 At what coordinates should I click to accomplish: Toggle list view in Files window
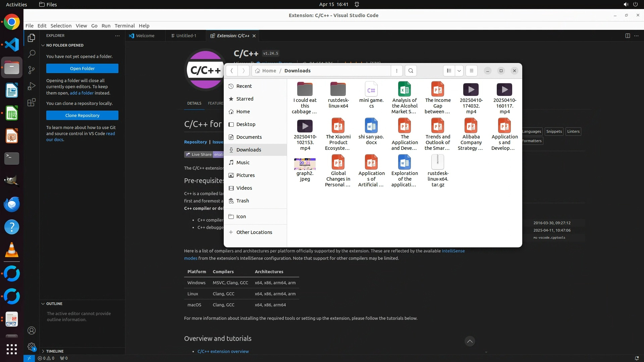point(449,71)
